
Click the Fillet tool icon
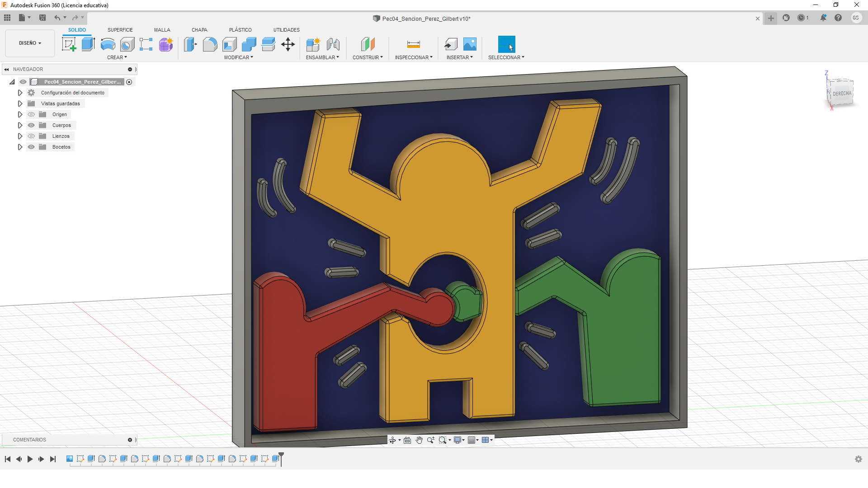[x=210, y=44]
